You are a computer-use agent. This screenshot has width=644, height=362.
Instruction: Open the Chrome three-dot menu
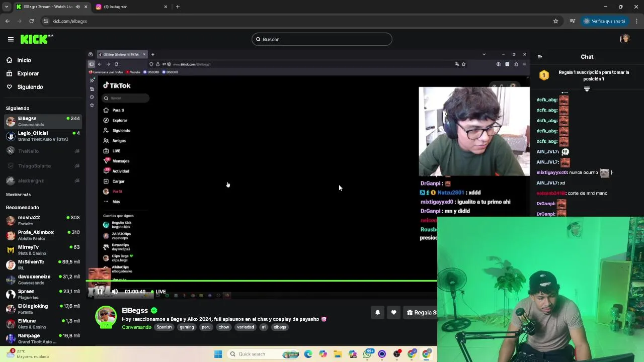pyautogui.click(x=637, y=21)
